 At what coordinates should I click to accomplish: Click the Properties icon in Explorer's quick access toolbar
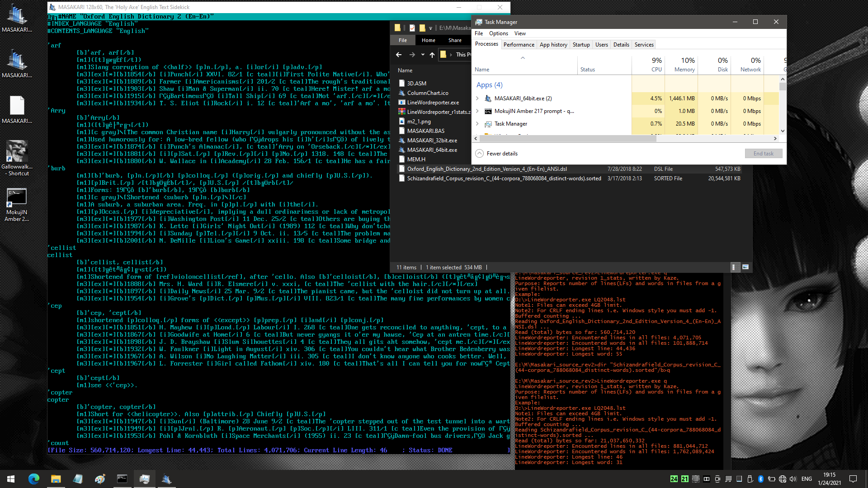412,28
